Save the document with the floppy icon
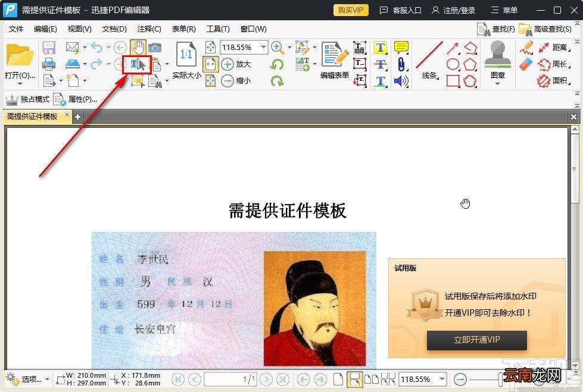Screen dimensions: 583x392 point(49,48)
